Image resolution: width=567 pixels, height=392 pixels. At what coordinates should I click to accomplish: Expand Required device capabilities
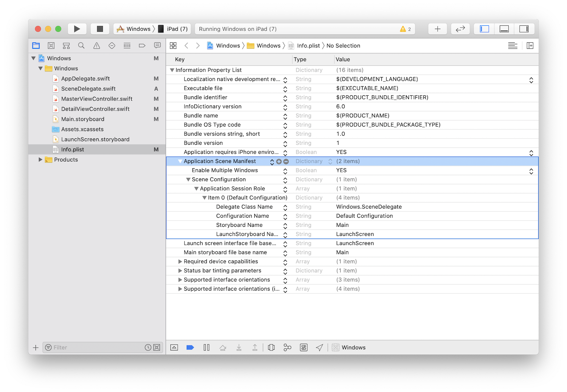(x=180, y=262)
